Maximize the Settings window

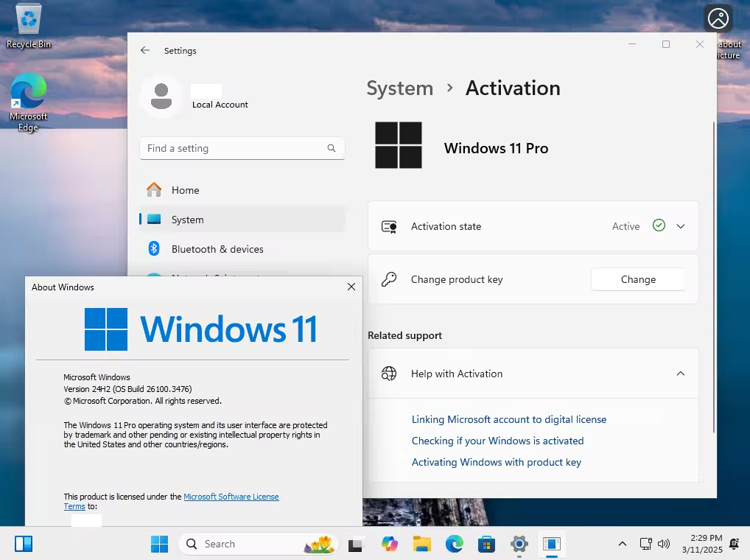click(x=666, y=44)
